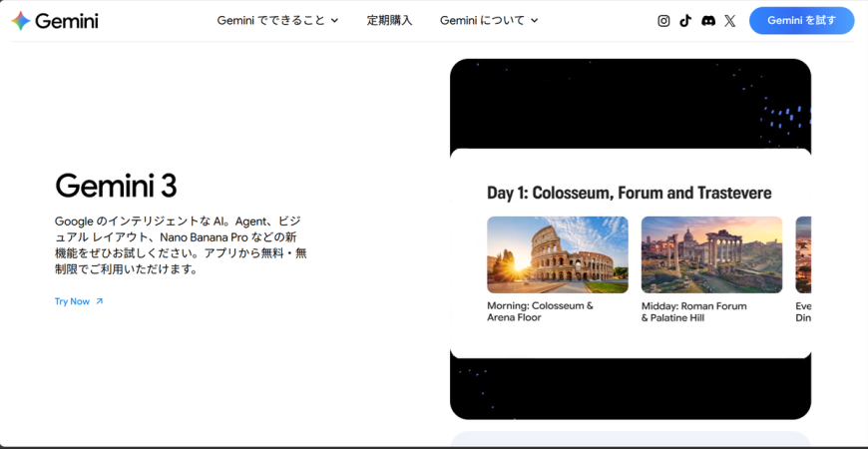This screenshot has height=449, width=868.
Task: Open the X (Twitter) icon
Action: [x=730, y=21]
